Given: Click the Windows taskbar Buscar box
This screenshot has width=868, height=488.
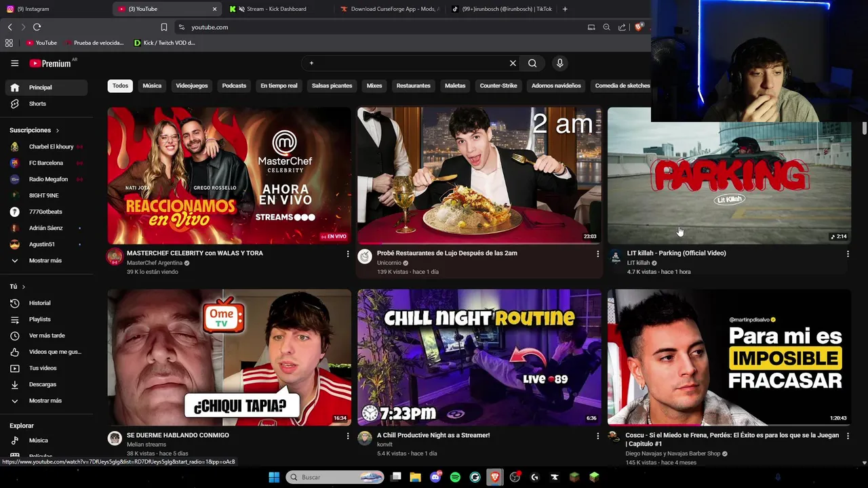Looking at the screenshot, I should point(336,477).
